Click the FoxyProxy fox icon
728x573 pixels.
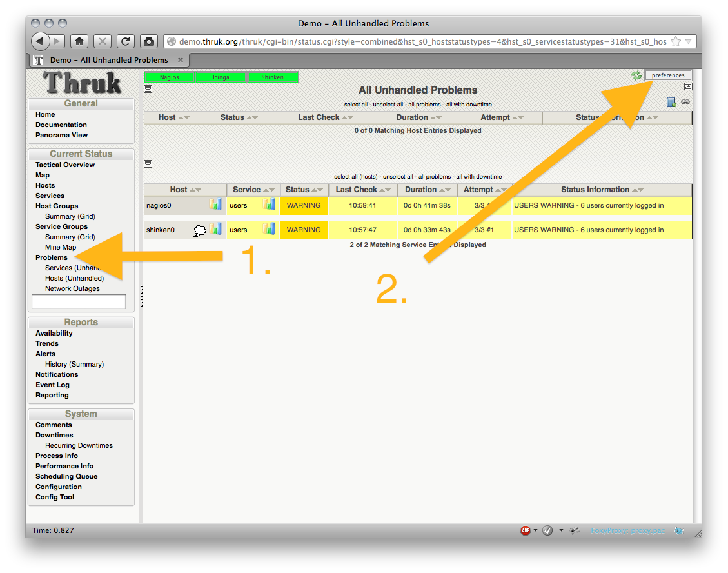pos(678,530)
